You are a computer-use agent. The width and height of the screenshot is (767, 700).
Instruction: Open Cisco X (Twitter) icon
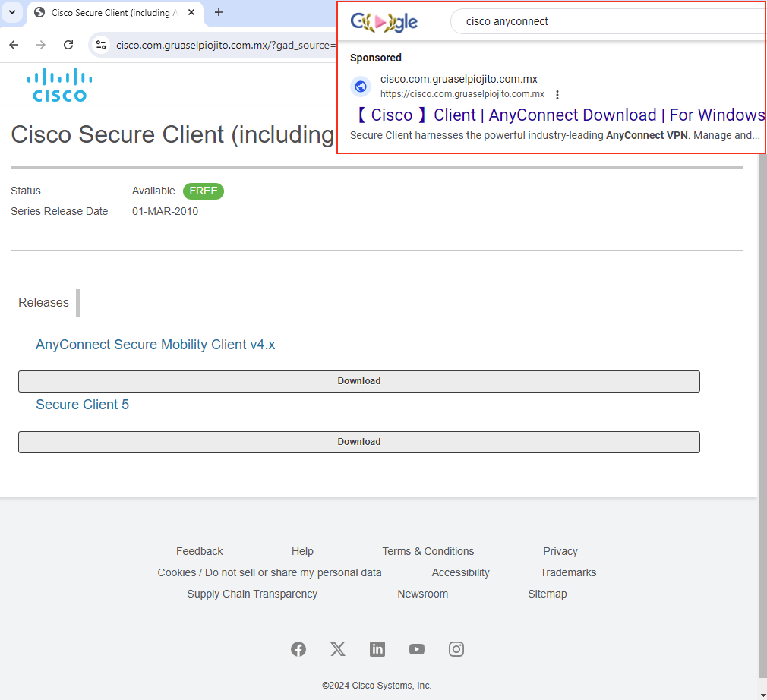click(337, 649)
